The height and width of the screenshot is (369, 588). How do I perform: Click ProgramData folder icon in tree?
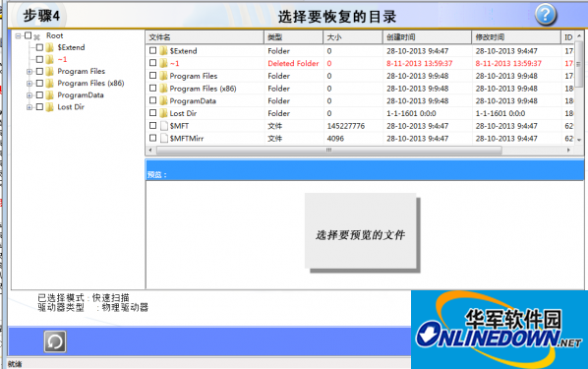pos(50,95)
